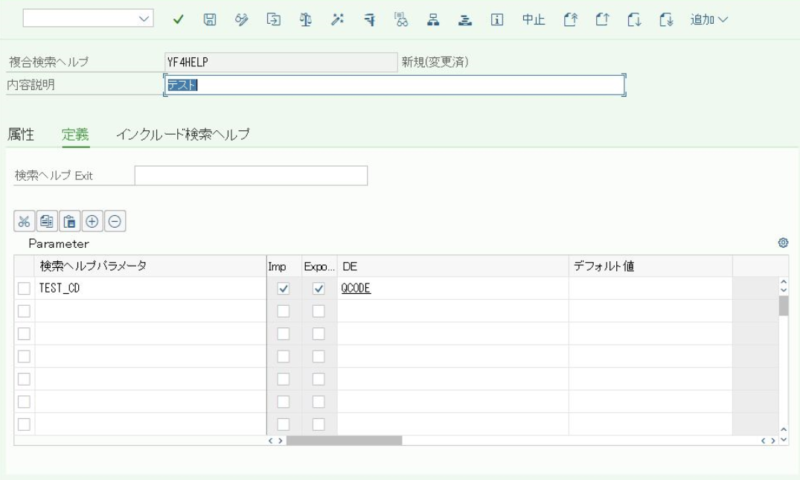The image size is (800, 480).
Task: Open the command field dropdown
Action: click(145, 19)
